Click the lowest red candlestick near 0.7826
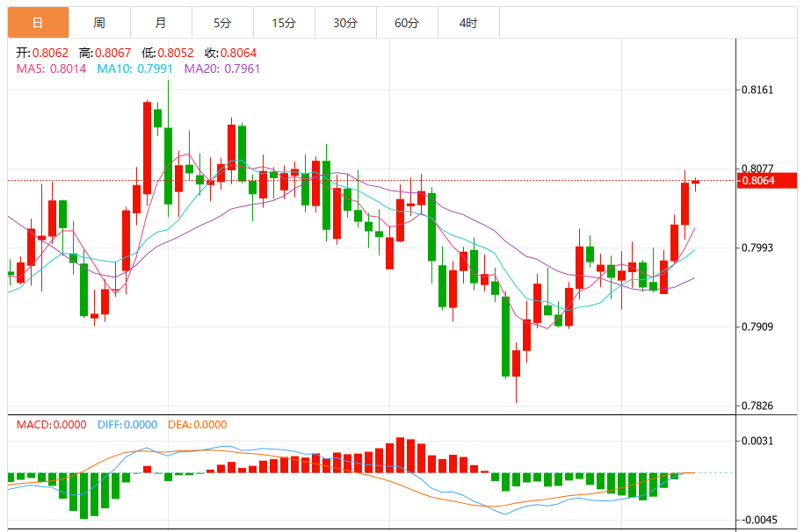Screen dimensions: 804x532 click(516, 363)
